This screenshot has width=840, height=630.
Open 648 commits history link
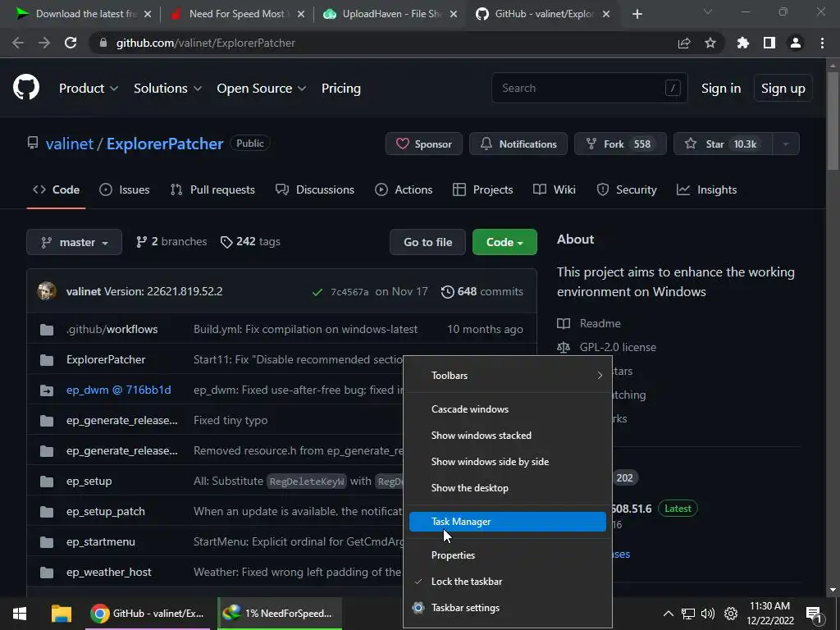click(x=482, y=292)
